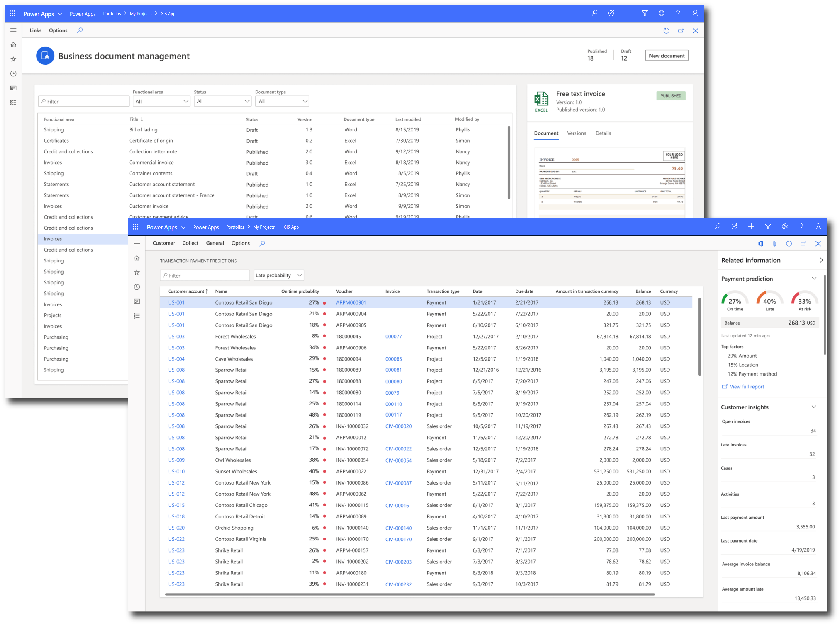Click search icon beside Options in front window
Screen dimensions: 840x625
click(x=262, y=243)
